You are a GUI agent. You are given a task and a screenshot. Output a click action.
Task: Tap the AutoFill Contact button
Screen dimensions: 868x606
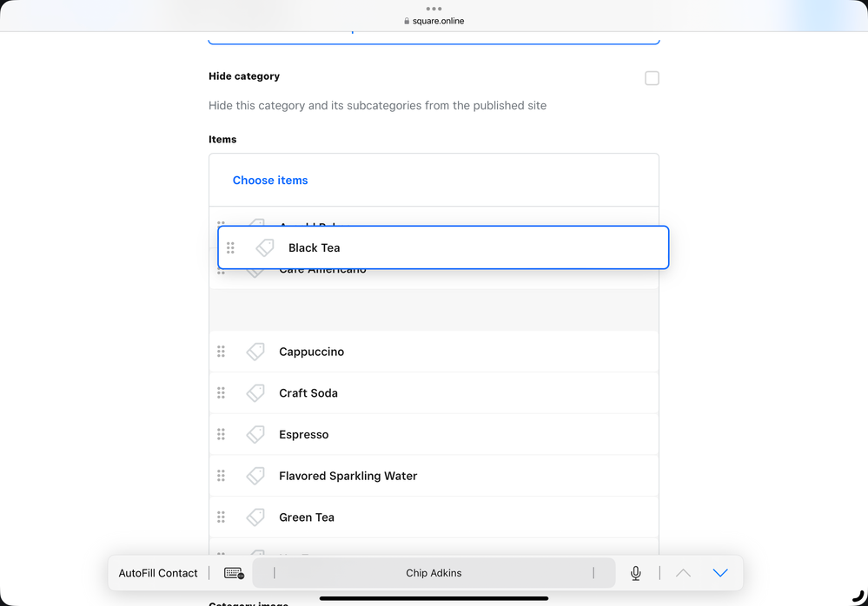(x=158, y=573)
